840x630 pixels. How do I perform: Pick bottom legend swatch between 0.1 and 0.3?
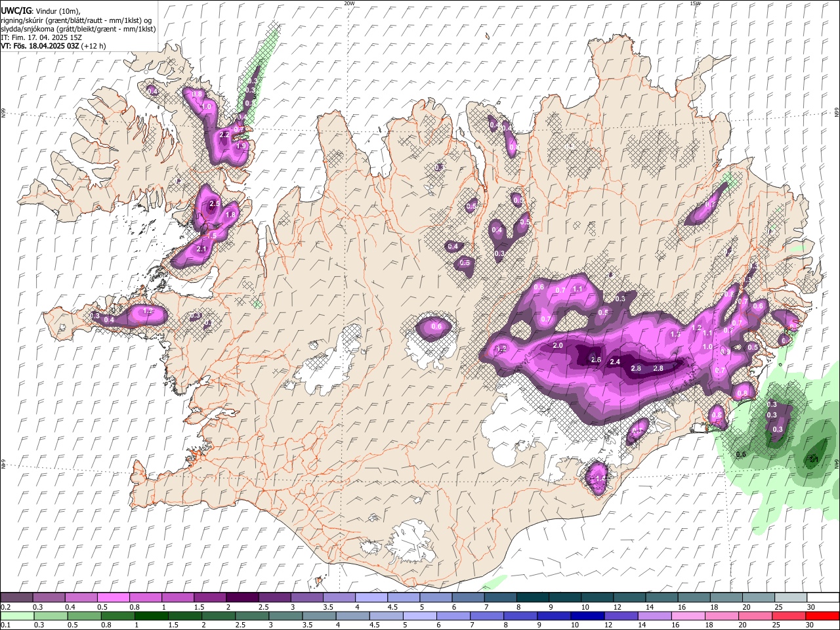pos(17,616)
